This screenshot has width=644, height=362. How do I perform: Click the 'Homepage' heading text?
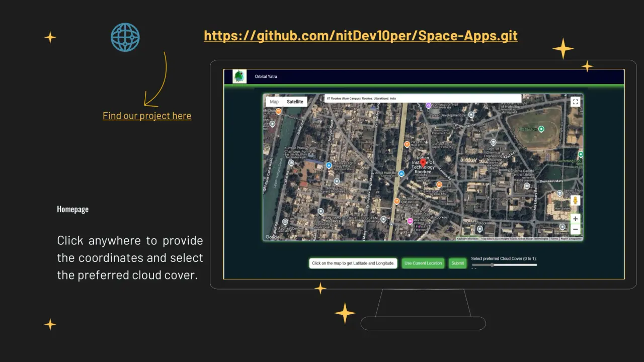click(x=72, y=209)
